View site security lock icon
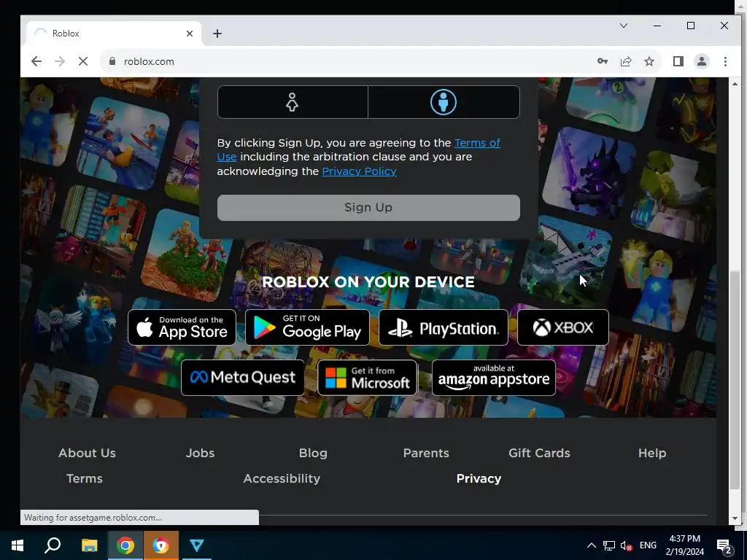Viewport: 747px width, 560px height. click(x=112, y=61)
